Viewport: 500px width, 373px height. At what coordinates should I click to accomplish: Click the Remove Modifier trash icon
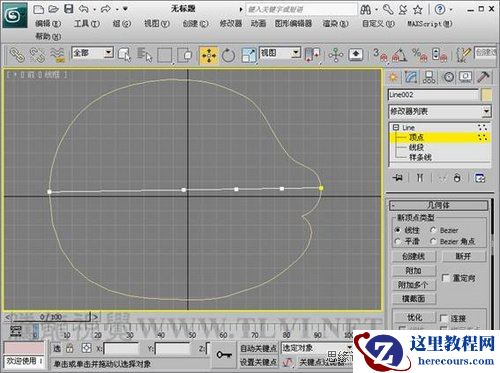click(457, 178)
